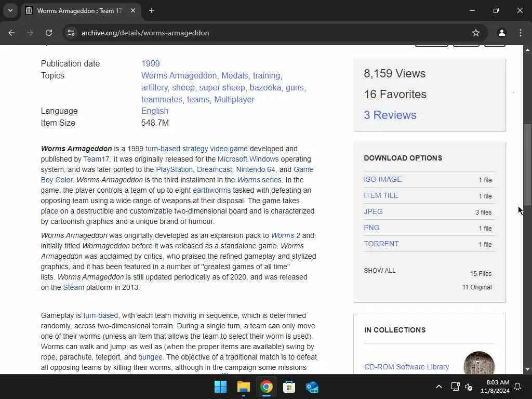
Task: Open the tab search dropdown arrow
Action: point(10,10)
